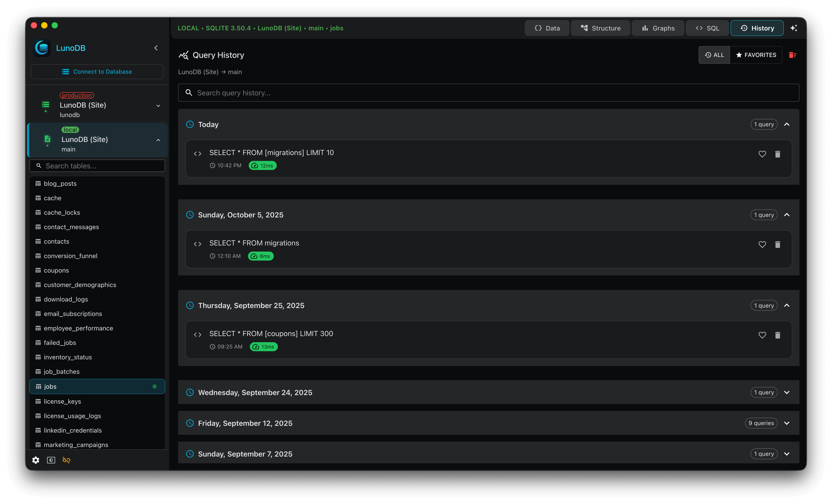Switch history filter to FAVORITES
Screen dimensions: 832x504
pyautogui.click(x=756, y=55)
